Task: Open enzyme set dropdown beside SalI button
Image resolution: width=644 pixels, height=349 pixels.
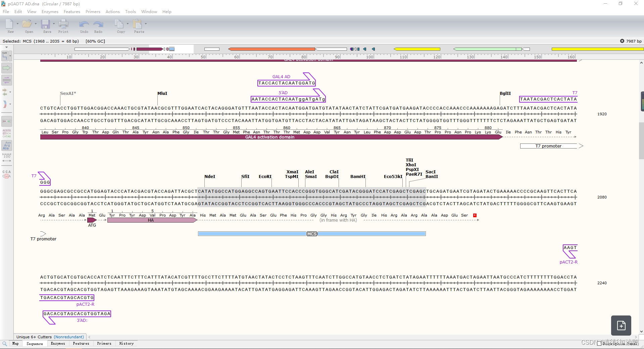Action: pos(10,56)
